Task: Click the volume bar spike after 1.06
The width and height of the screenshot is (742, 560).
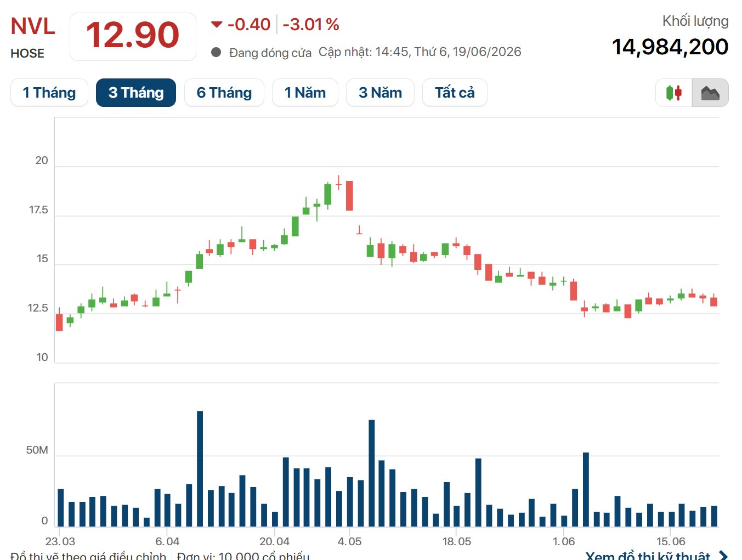Action: click(x=586, y=490)
